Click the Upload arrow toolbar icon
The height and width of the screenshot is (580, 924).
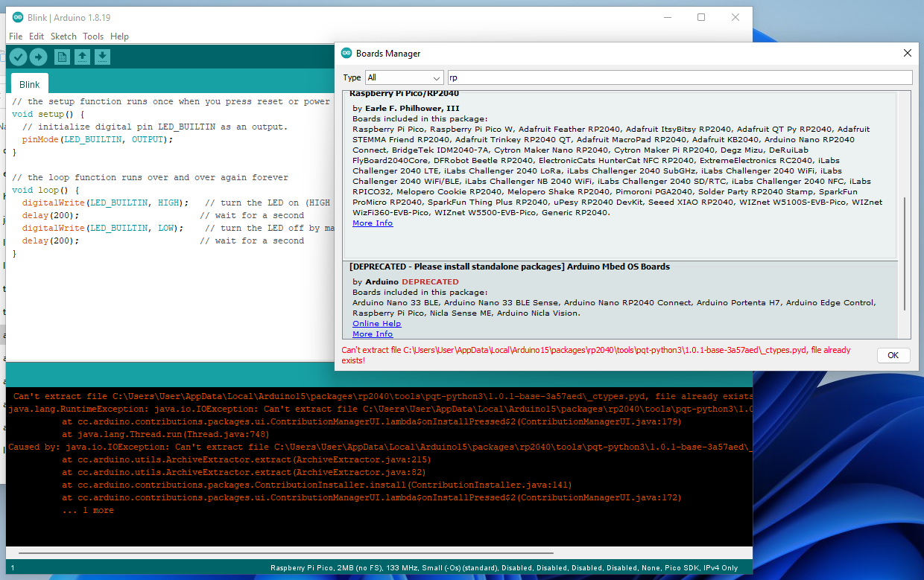pos(38,57)
